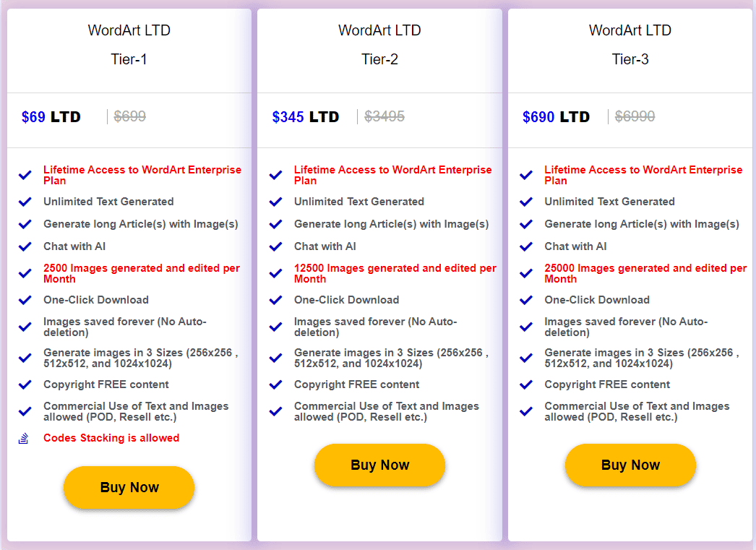Image resolution: width=756 pixels, height=550 pixels.
Task: Click the checkmark next to "Commercial Use of Text and Images" in Tier-1
Action: pyautogui.click(x=25, y=411)
